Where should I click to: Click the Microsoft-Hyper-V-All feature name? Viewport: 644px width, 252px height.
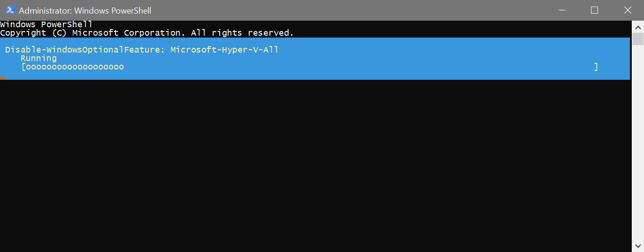click(x=224, y=50)
